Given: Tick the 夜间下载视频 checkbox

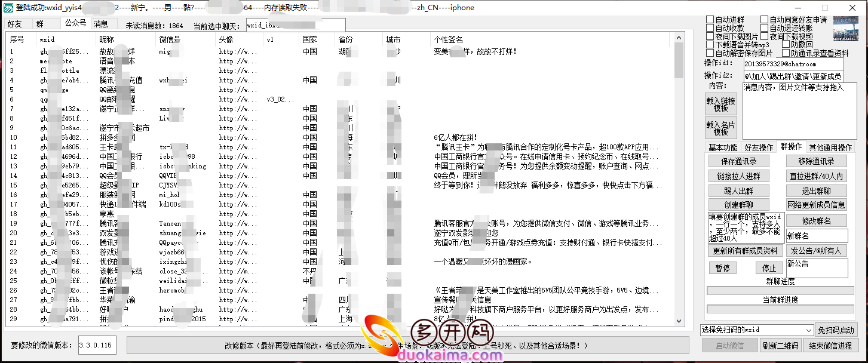Looking at the screenshot, I should click(x=764, y=36).
